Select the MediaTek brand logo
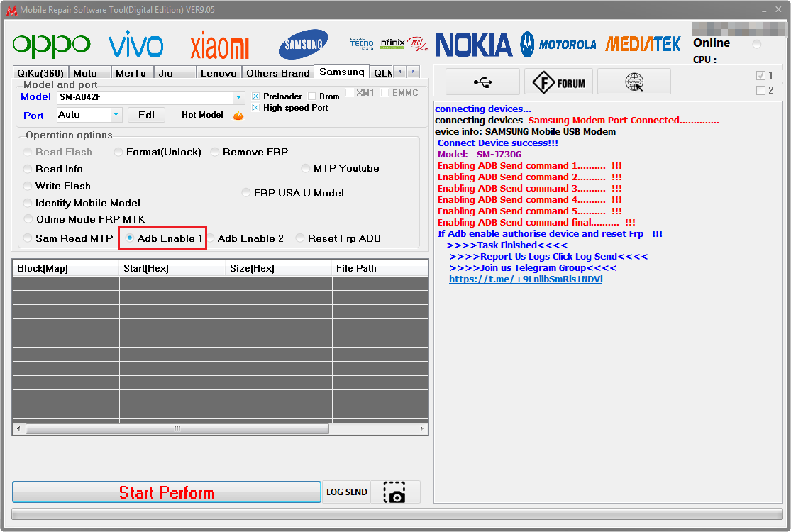This screenshot has width=791, height=532. click(643, 45)
